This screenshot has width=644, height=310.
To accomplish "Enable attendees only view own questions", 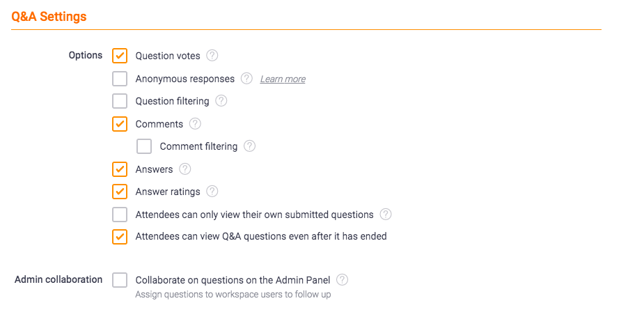I will [x=120, y=214].
